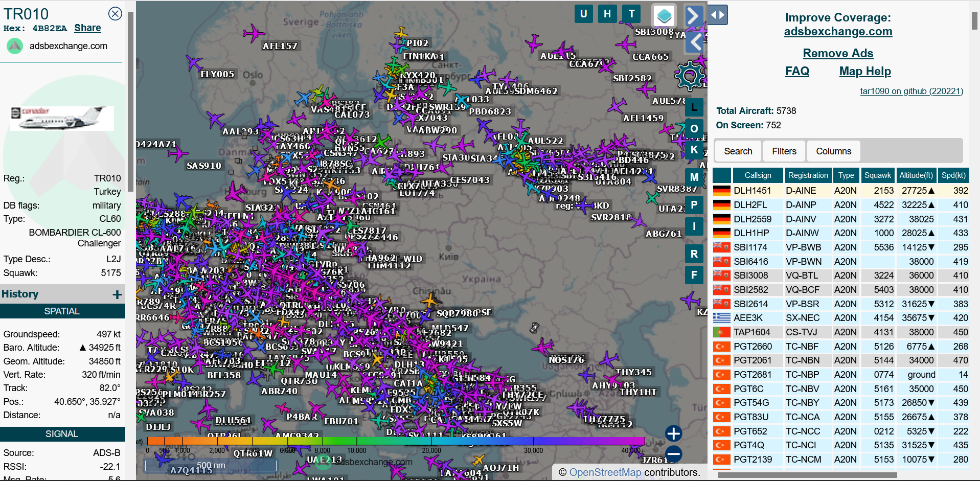Open the adsbexchange.com coverage link

pyautogui.click(x=838, y=32)
